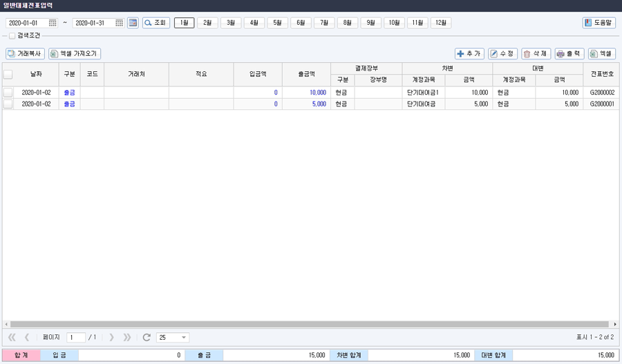Click the 전표번호 column header

click(602, 74)
